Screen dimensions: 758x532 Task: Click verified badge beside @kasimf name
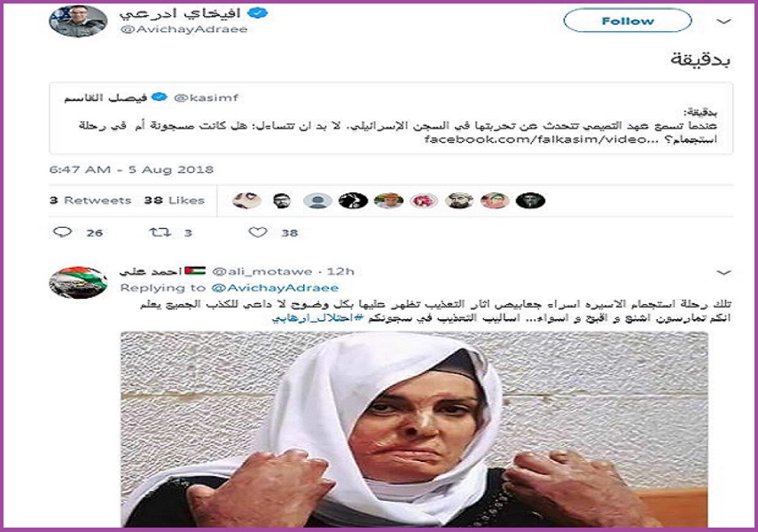pyautogui.click(x=159, y=98)
